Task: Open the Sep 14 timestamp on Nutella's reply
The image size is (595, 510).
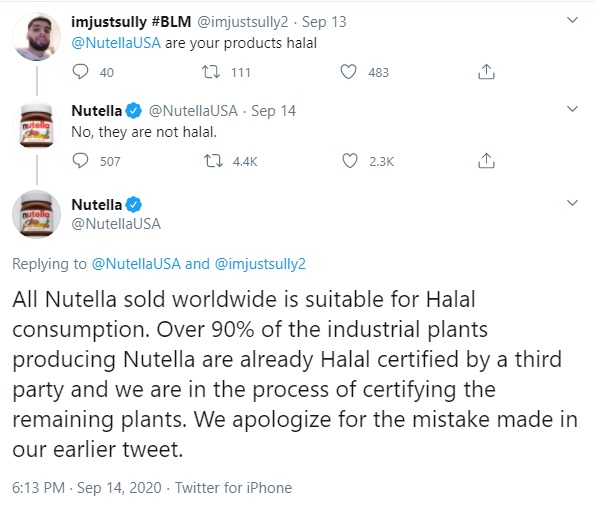Action: 273,111
